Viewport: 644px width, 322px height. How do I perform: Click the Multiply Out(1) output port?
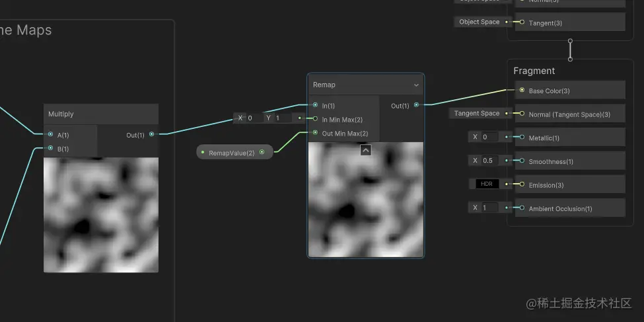(x=151, y=134)
